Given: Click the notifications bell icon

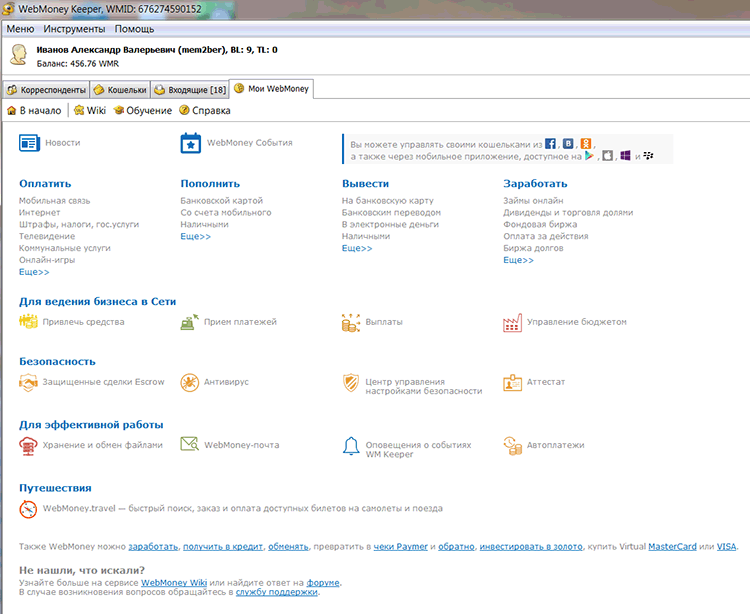Looking at the screenshot, I should [x=351, y=446].
